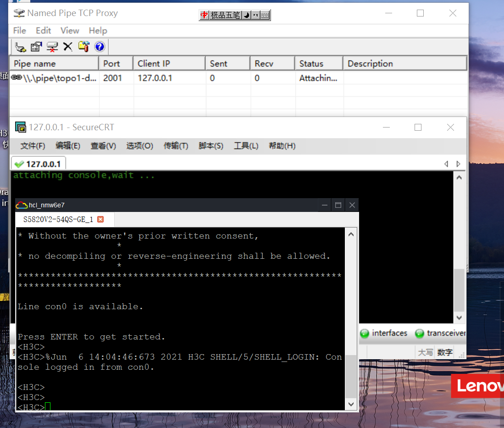Maximize the hcl_nmw6e7 console window
This screenshot has width=504, height=428.
(338, 205)
